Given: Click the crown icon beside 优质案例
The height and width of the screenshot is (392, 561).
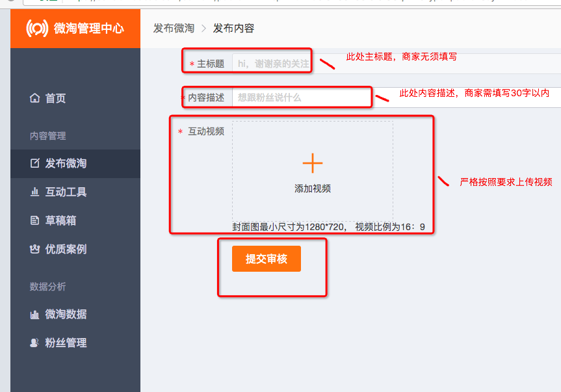Looking at the screenshot, I should tap(34, 249).
